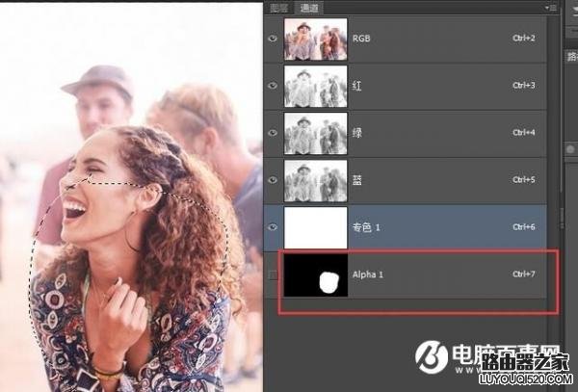Select the 绿 channel label
This screenshot has width=578, height=392.
[357, 133]
